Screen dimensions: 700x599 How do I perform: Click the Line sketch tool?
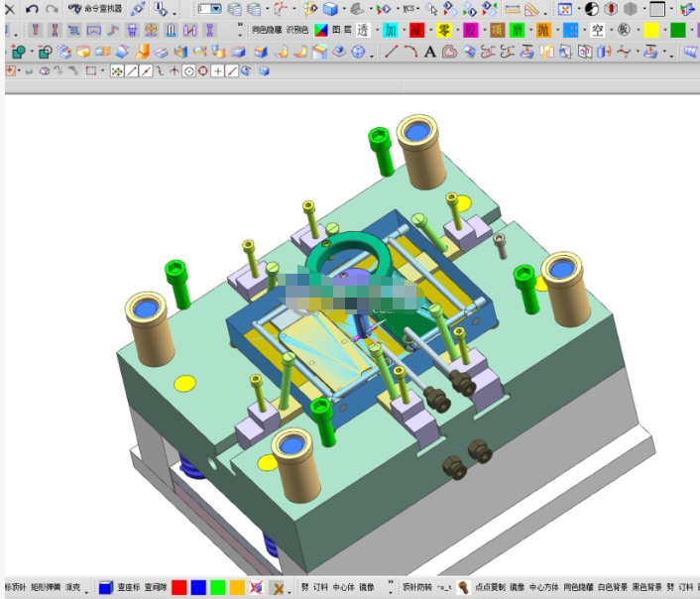click(x=391, y=52)
